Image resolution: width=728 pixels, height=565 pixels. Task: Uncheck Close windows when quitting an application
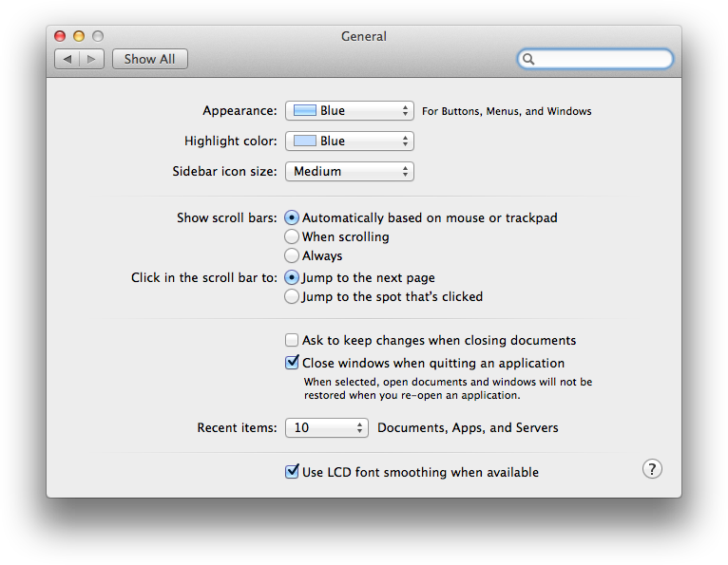293,363
